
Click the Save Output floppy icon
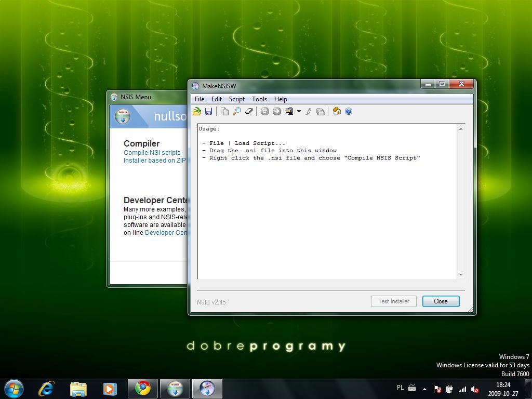(x=208, y=111)
